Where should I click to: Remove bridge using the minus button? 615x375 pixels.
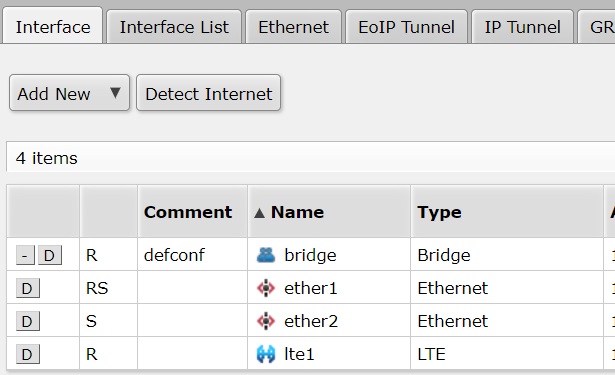point(25,255)
